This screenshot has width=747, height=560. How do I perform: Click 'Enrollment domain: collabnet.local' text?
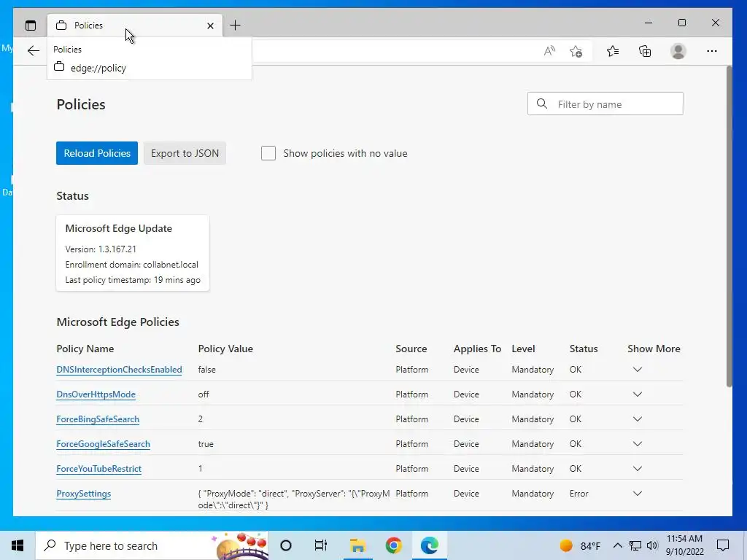[x=131, y=264]
